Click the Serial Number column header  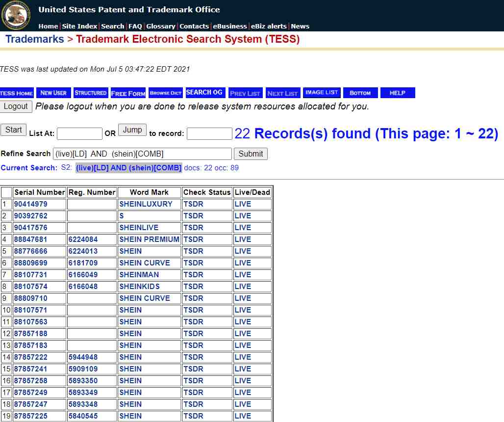(40, 192)
